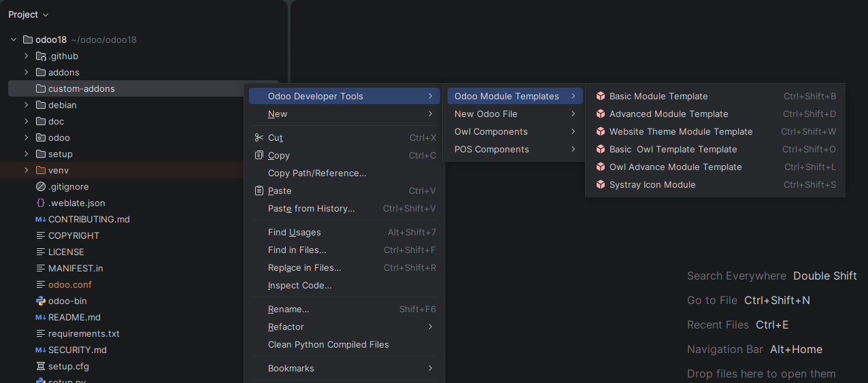868x383 pixels.
Task: Click the Navigation Bar hint text
Action: 725,349
